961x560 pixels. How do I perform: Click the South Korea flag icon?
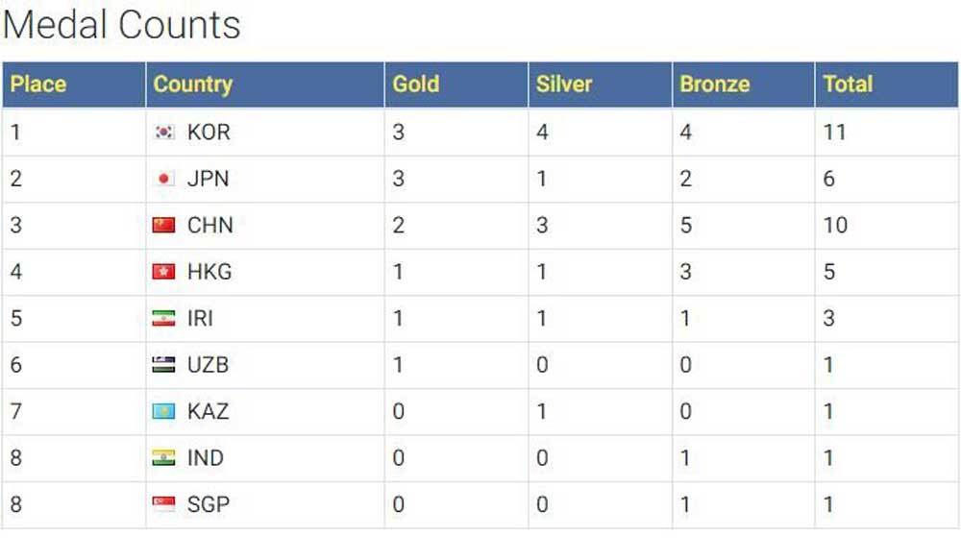coord(164,133)
